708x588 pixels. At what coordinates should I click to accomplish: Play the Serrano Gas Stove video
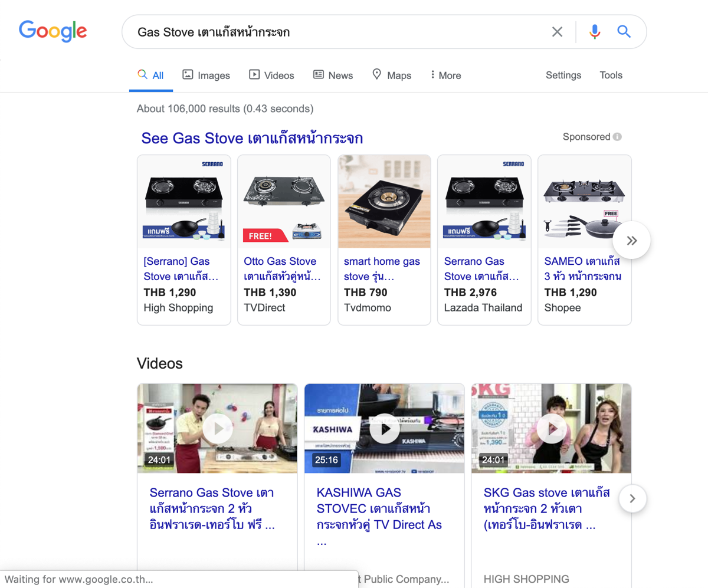click(x=217, y=429)
